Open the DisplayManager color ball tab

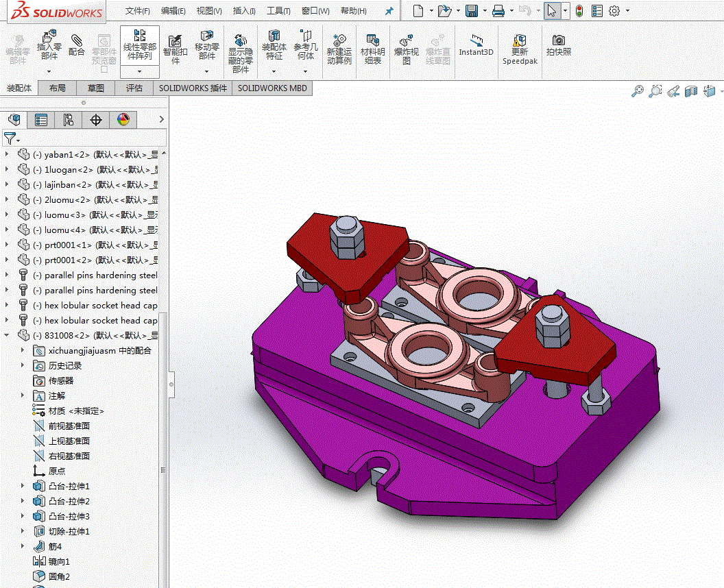[x=123, y=120]
